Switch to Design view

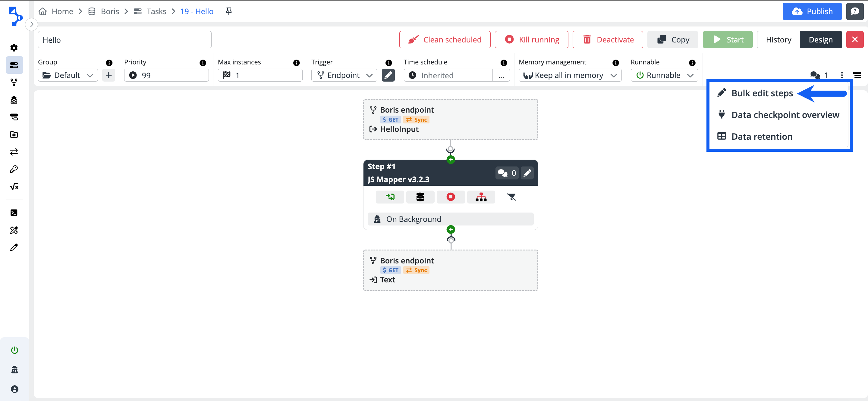tap(820, 40)
